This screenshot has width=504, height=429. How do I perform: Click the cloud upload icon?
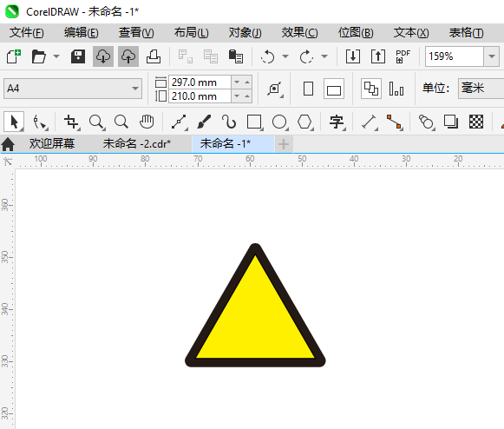128,56
